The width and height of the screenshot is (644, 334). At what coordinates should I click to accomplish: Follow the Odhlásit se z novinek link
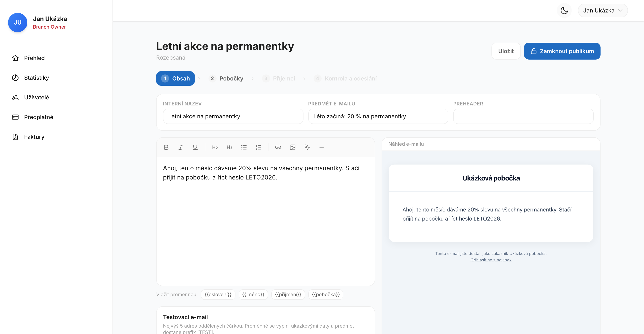491,260
